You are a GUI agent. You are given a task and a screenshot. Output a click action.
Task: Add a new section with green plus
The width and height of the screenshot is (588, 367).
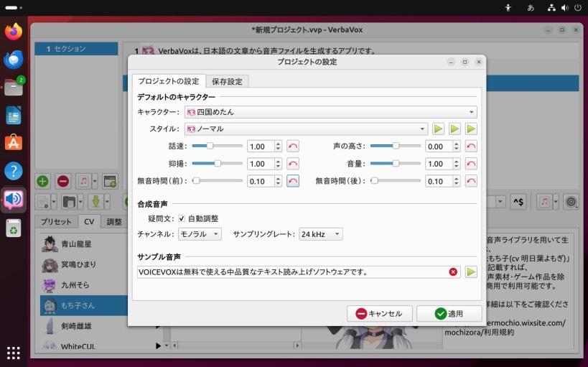pyautogui.click(x=43, y=181)
